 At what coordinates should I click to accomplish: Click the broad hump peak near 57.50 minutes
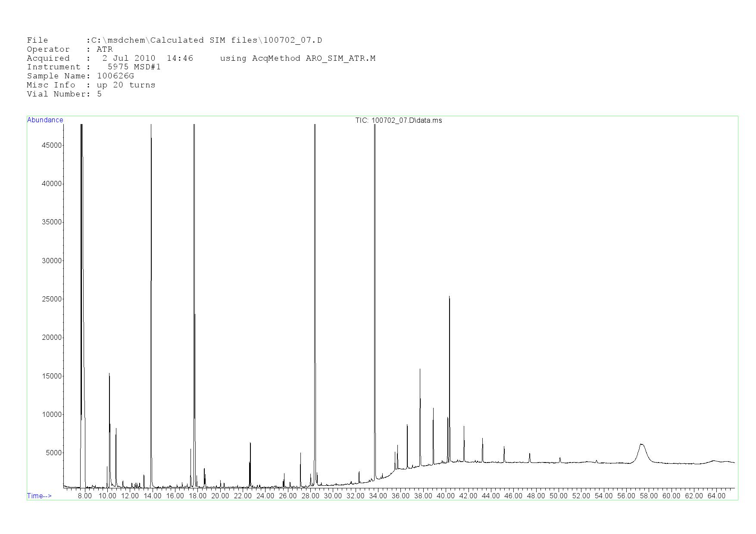642,445
